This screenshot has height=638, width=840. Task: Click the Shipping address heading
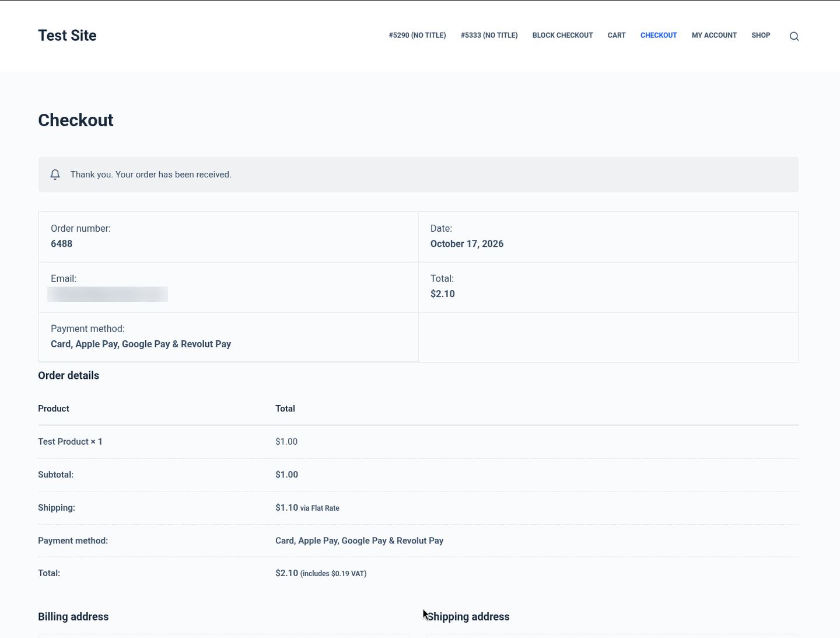468,617
